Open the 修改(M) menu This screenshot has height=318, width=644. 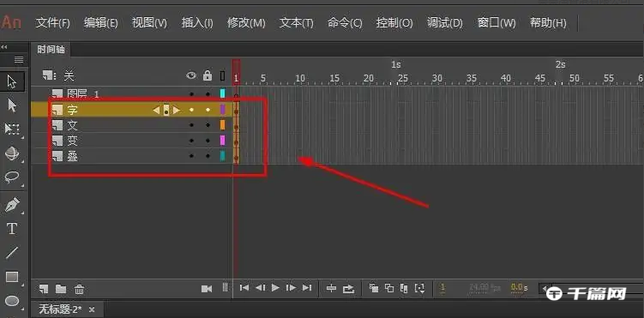(x=246, y=23)
